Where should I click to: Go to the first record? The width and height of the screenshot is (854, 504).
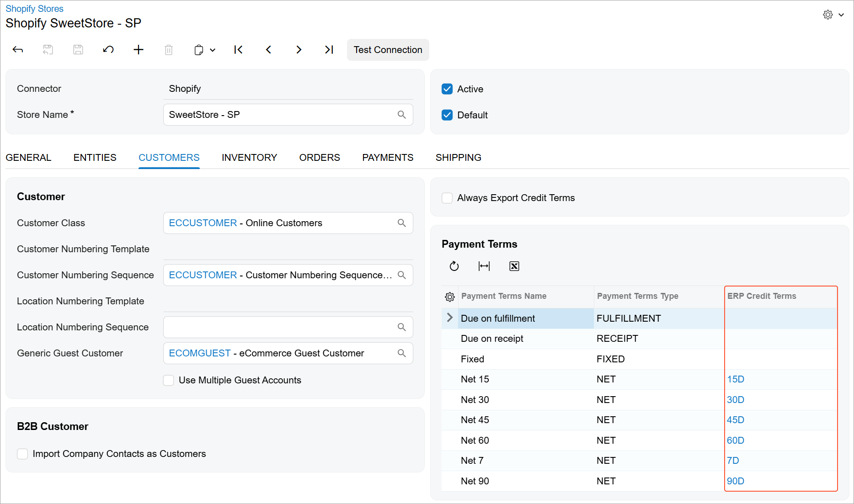238,50
